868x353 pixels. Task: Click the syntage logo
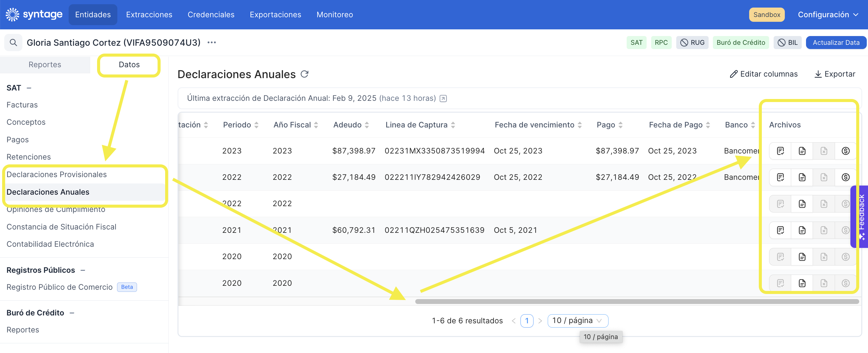tap(34, 15)
